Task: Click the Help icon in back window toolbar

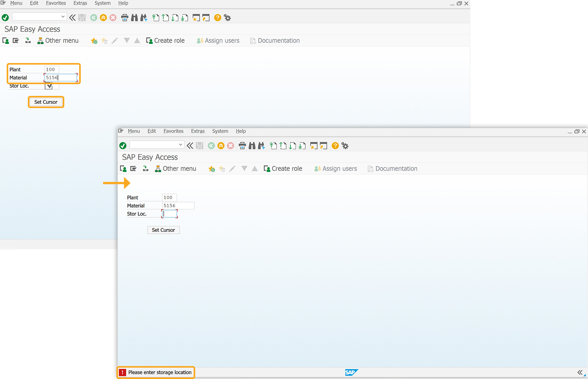Action: tap(218, 18)
